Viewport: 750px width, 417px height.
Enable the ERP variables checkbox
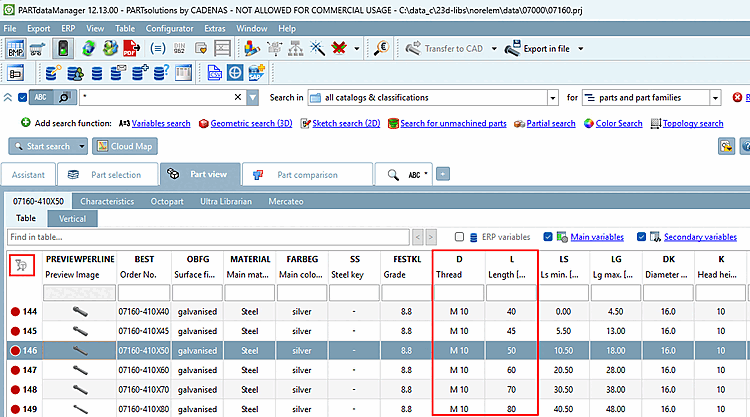coord(459,237)
